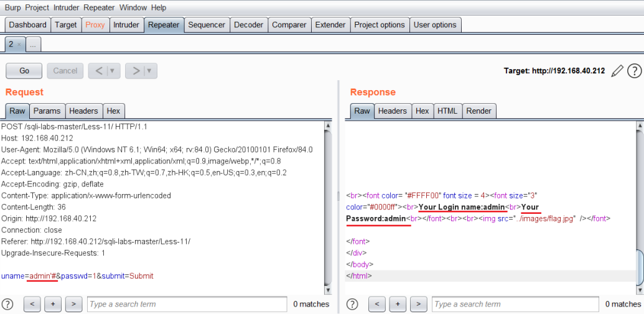Click the Origin: http://192.168.40.212 header line
644x314 pixels.
(49, 218)
